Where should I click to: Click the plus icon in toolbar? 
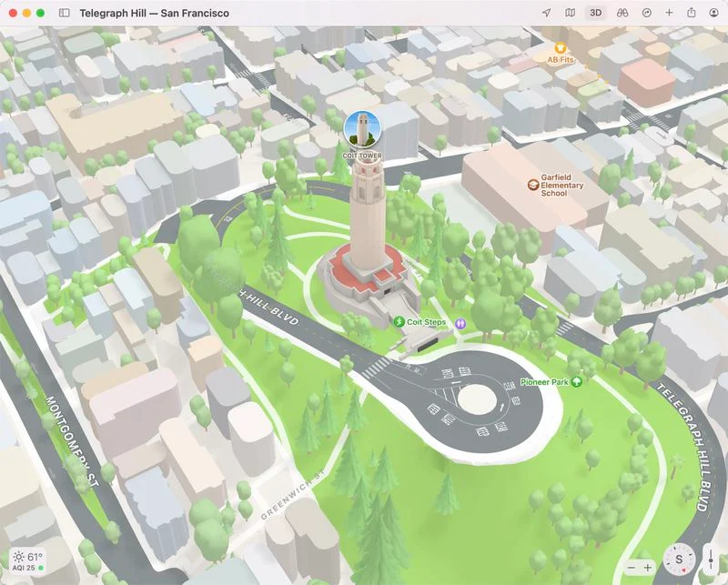pyautogui.click(x=670, y=14)
